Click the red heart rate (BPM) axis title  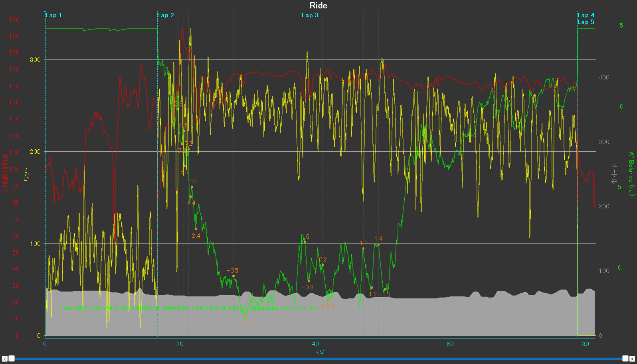point(5,174)
